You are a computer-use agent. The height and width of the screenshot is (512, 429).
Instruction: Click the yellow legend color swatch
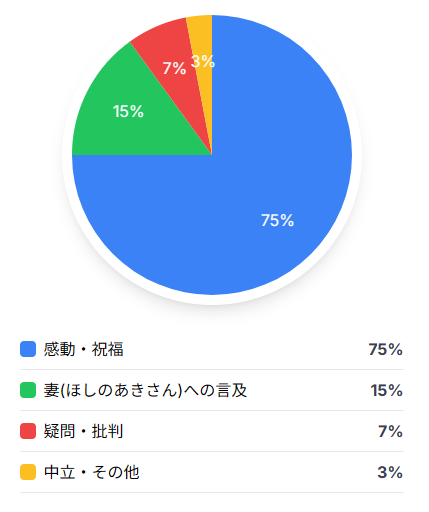tap(28, 472)
